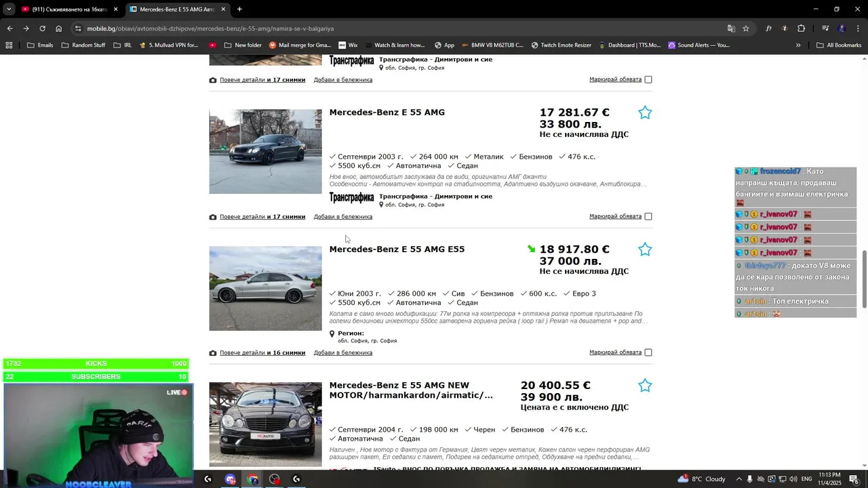
Task: Open the apps grid in bookmarks bar
Action: pos(9,45)
